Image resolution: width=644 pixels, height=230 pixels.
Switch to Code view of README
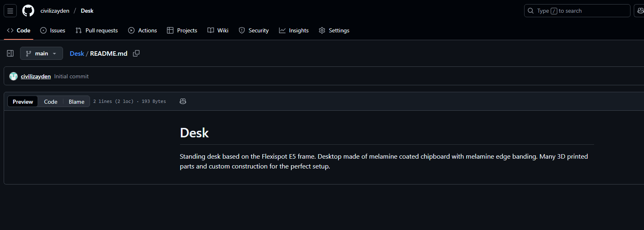coord(51,102)
